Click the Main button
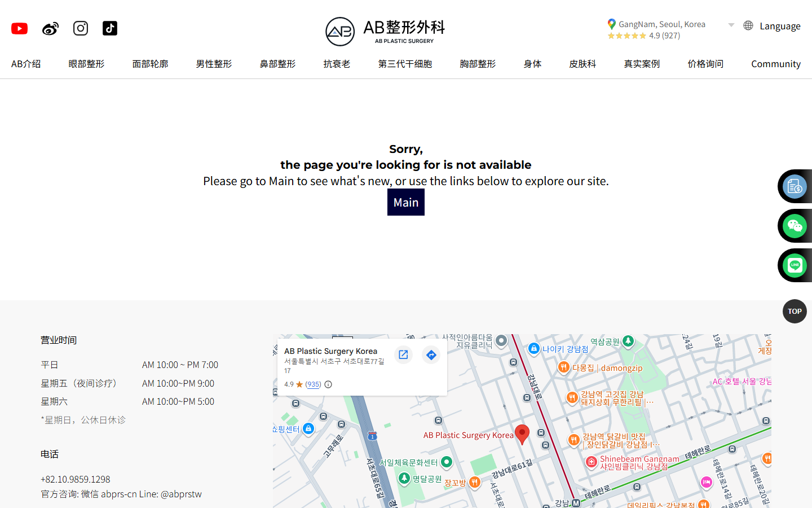Viewport: 812px width, 508px height. (x=406, y=202)
